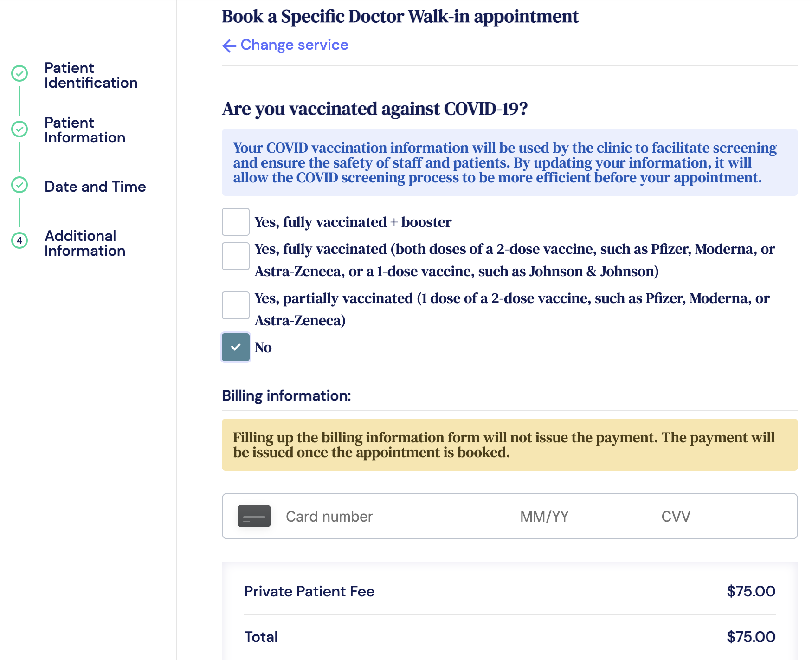Uncheck the 'No' vaccination checkbox
Viewport: 812px width, 660px height.
[x=236, y=347]
